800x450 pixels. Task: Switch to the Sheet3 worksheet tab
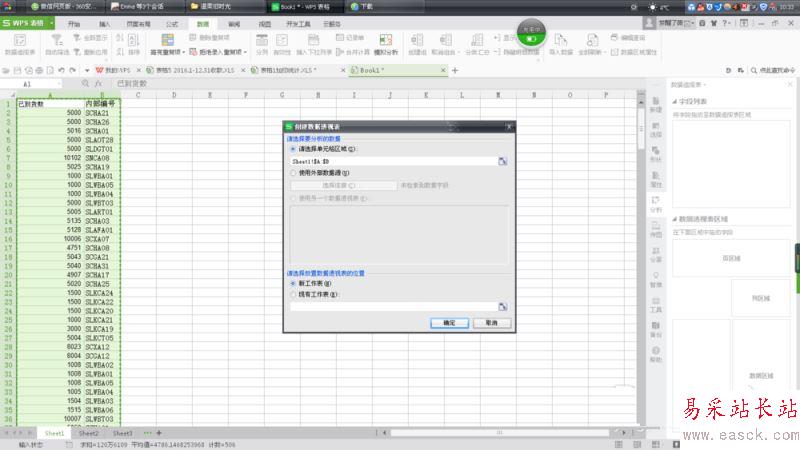click(122, 433)
